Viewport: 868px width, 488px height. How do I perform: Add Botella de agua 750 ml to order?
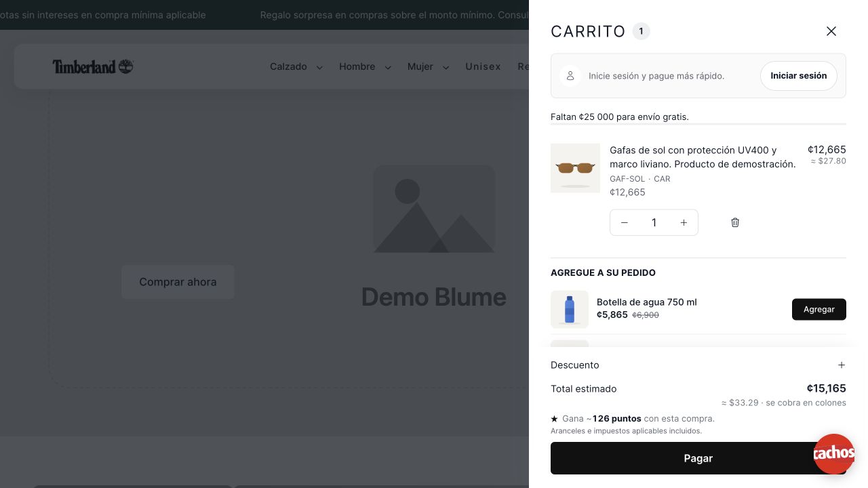(819, 309)
